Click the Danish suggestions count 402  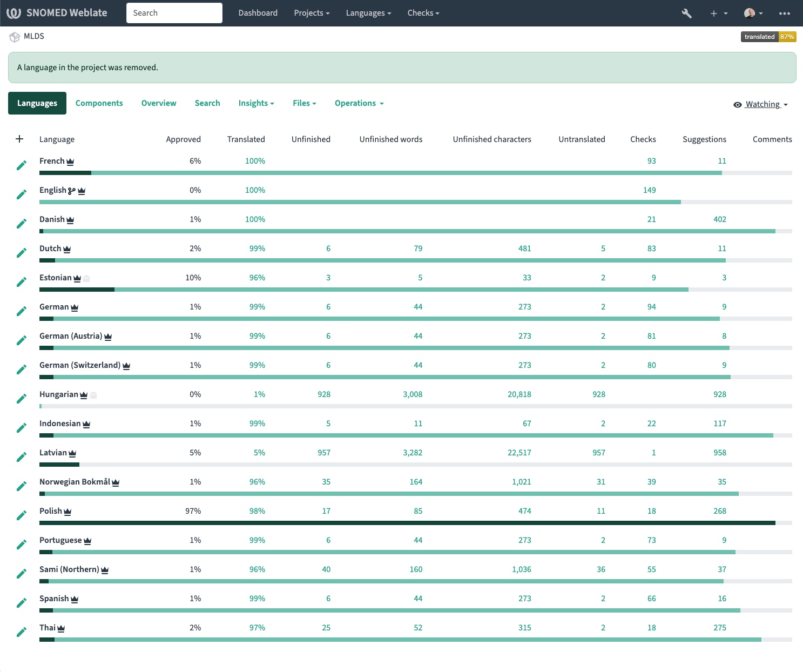click(719, 219)
